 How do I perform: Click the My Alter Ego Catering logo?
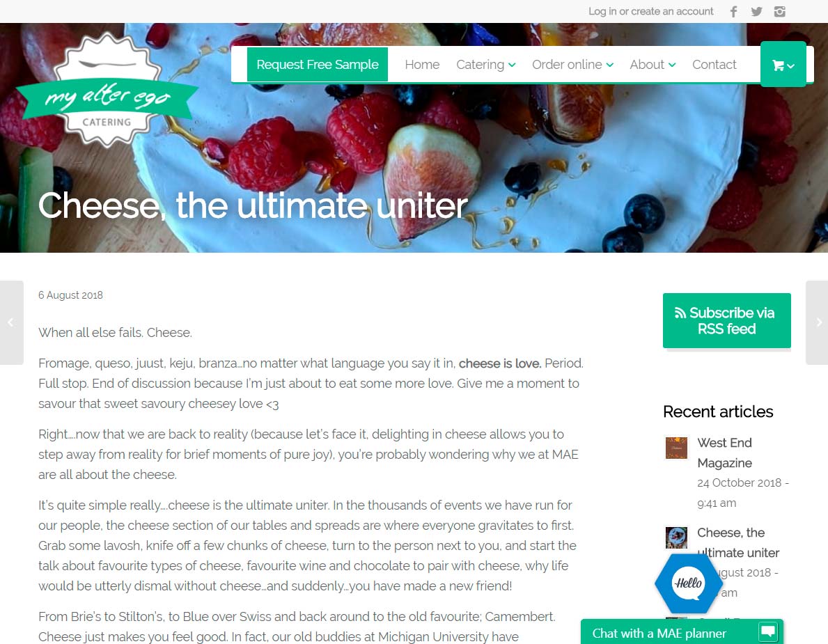pos(107,90)
